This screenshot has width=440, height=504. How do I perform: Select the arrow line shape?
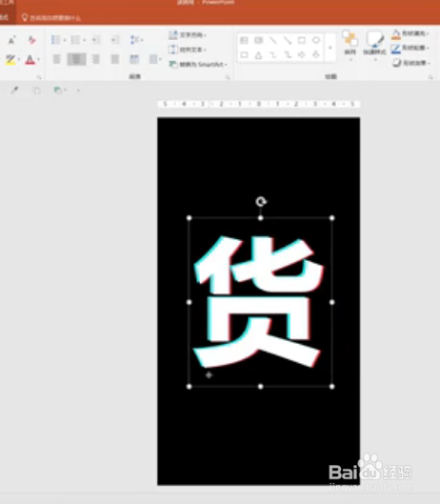[x=288, y=40]
